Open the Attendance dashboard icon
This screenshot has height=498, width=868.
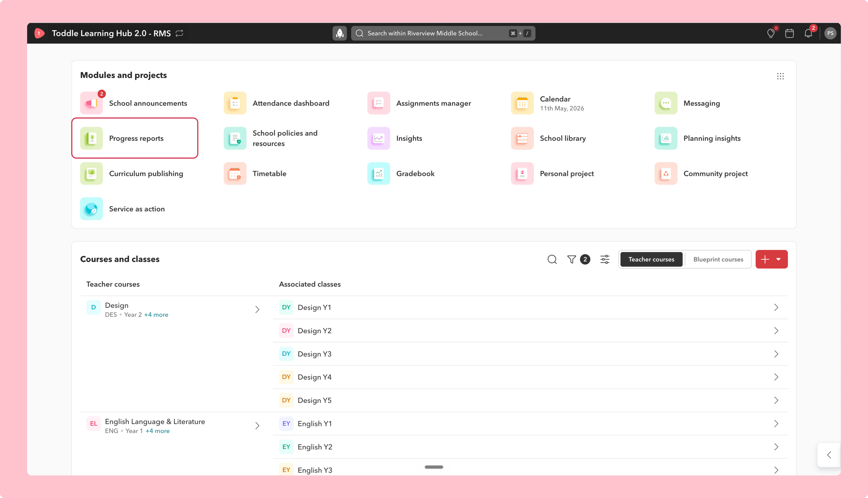click(x=235, y=103)
